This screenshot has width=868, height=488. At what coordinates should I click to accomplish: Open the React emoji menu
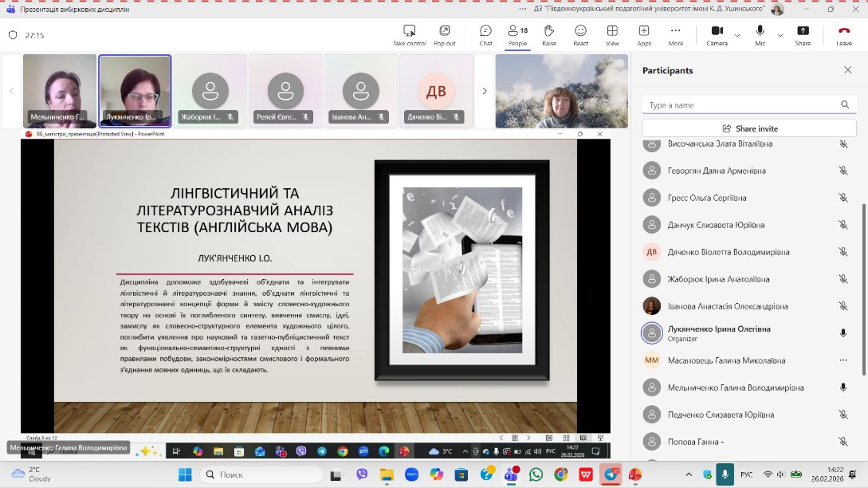pos(581,33)
